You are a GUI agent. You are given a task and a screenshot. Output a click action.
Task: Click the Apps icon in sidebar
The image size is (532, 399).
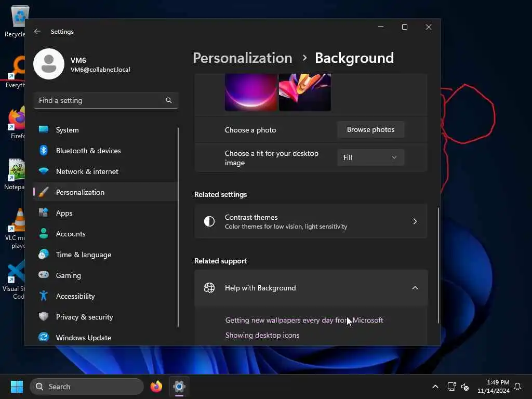pyautogui.click(x=44, y=212)
